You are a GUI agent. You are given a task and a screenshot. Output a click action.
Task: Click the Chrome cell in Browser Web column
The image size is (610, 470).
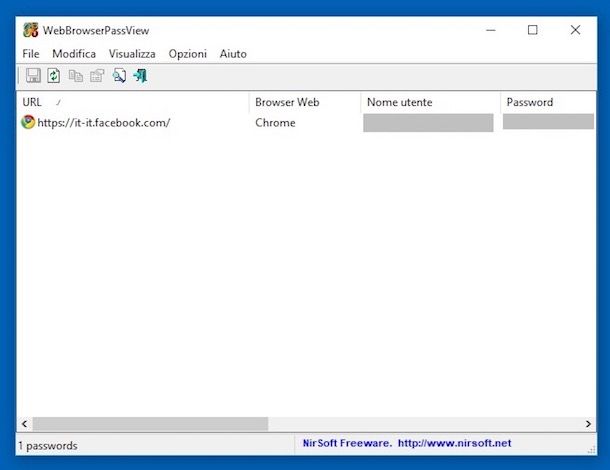coord(275,123)
